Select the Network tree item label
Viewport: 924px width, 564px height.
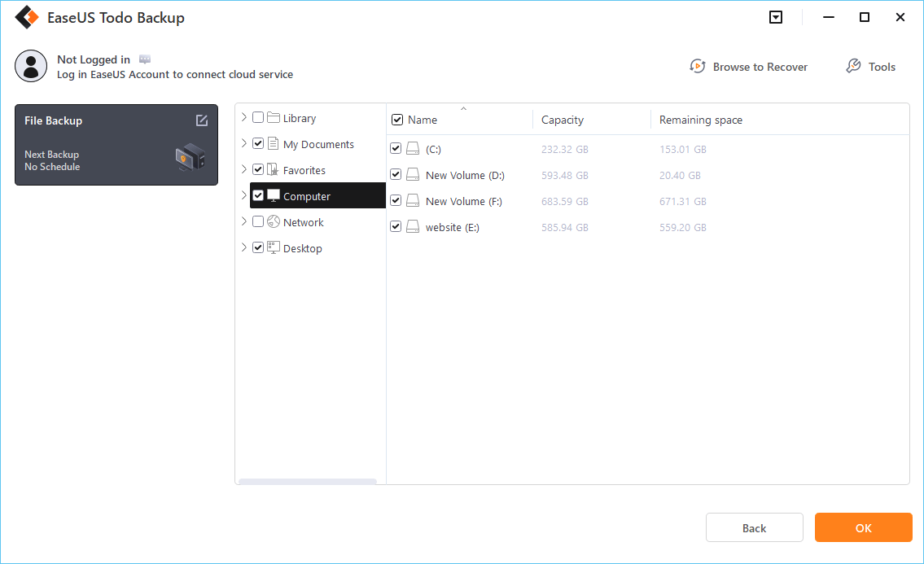pos(304,222)
